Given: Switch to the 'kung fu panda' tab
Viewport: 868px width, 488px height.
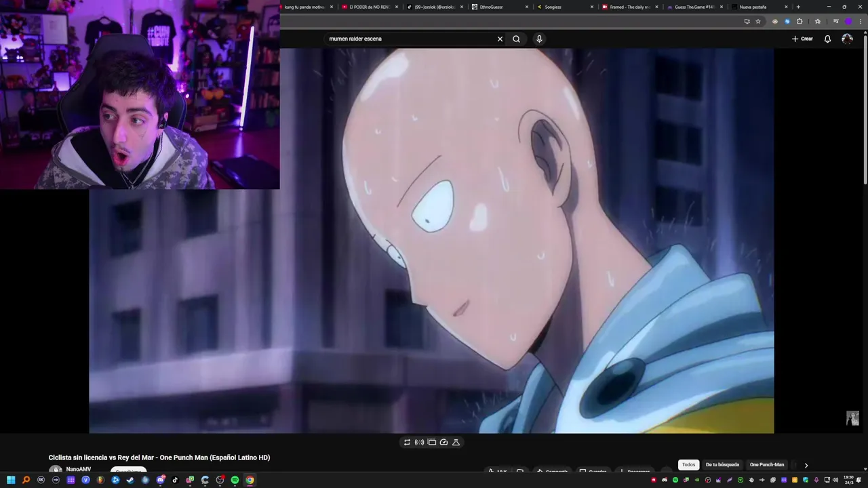Looking at the screenshot, I should click(x=304, y=7).
